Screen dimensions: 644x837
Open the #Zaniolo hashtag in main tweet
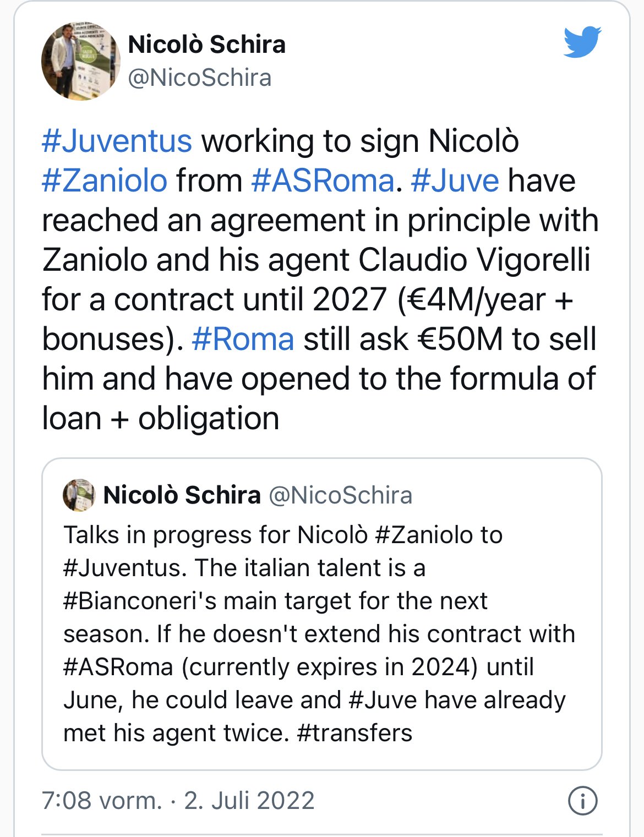pyautogui.click(x=104, y=180)
